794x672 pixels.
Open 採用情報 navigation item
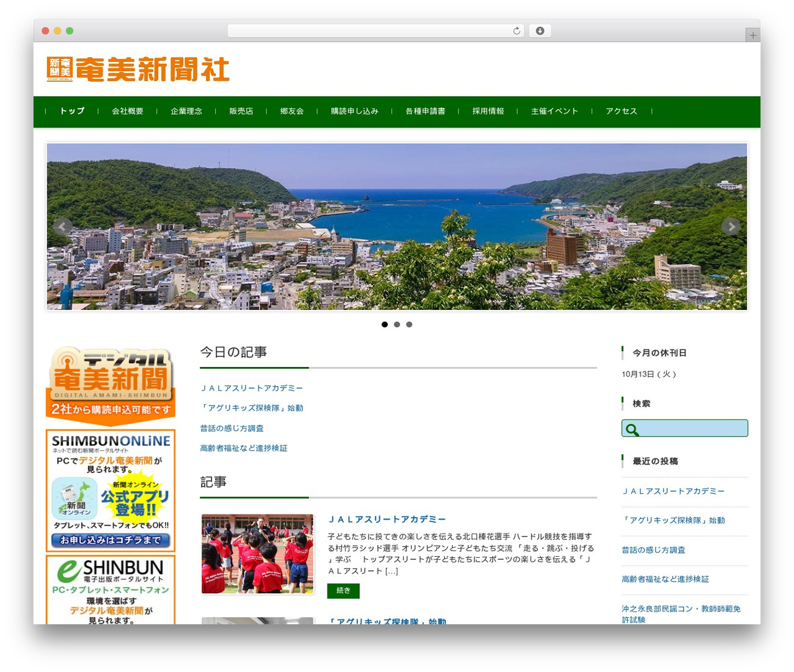pos(488,111)
